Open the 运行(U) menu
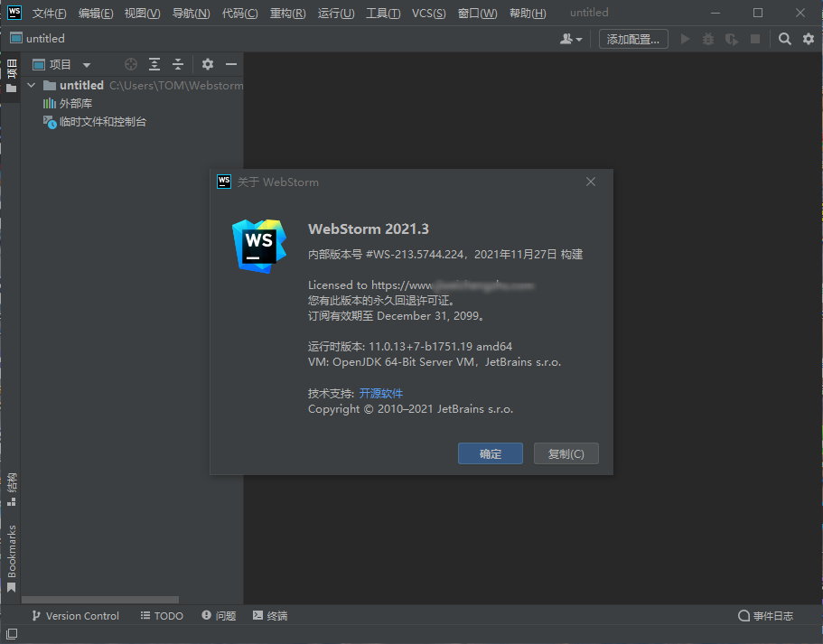 pos(336,14)
